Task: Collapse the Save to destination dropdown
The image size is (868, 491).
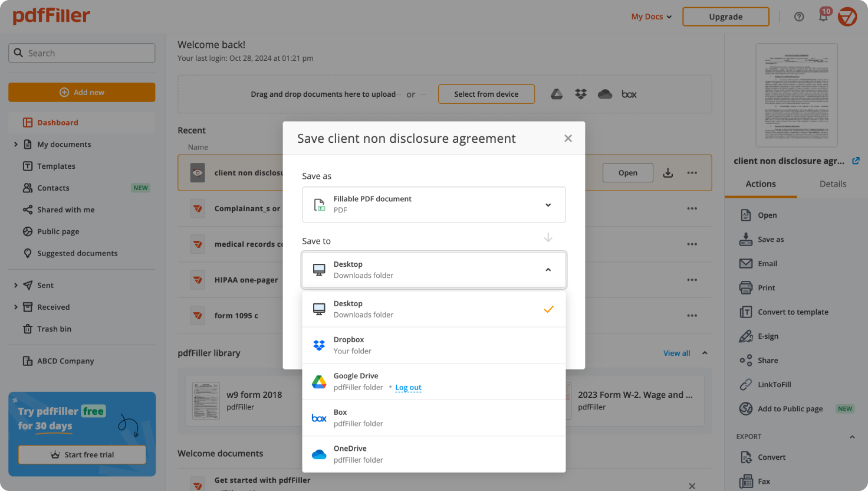Action: (x=548, y=270)
